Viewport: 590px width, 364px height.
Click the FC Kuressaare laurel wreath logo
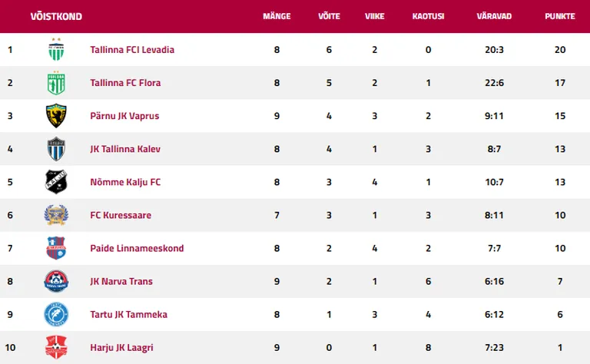[x=56, y=215]
